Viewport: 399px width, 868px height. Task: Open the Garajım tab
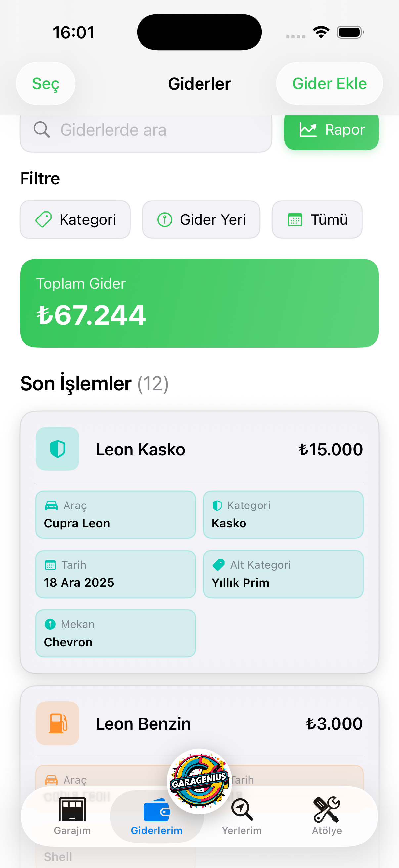click(x=72, y=816)
